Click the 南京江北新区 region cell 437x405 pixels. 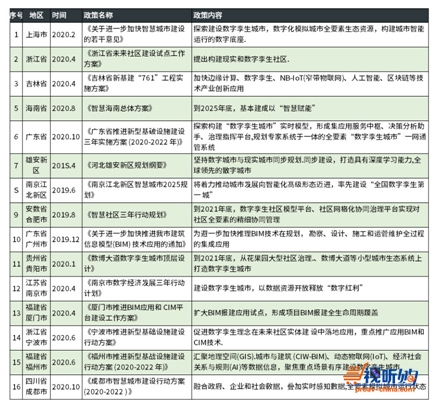[x=36, y=190]
